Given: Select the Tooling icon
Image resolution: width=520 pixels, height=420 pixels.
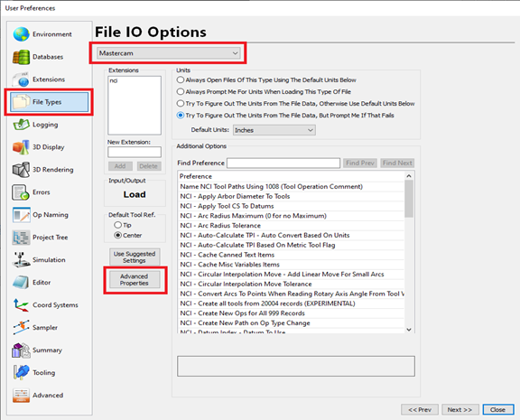Looking at the screenshot, I should 22,372.
